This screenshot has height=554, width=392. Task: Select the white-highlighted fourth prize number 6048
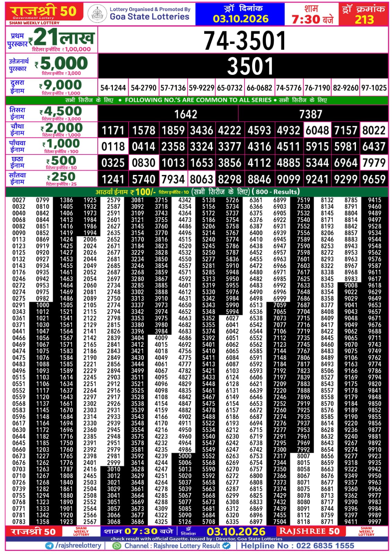(317, 130)
